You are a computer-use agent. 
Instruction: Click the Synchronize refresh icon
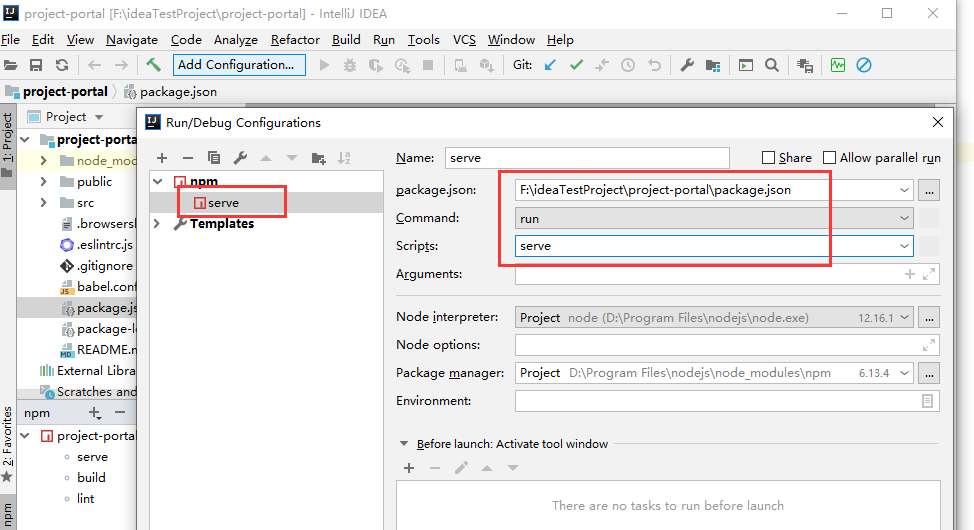click(61, 65)
